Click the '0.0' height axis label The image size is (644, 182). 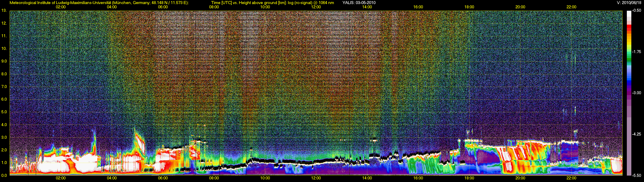coord(4,176)
